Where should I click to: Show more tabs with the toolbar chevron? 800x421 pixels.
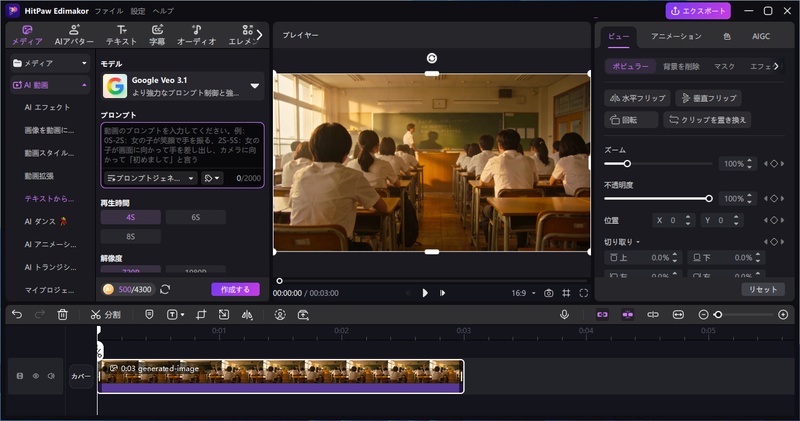coord(259,35)
